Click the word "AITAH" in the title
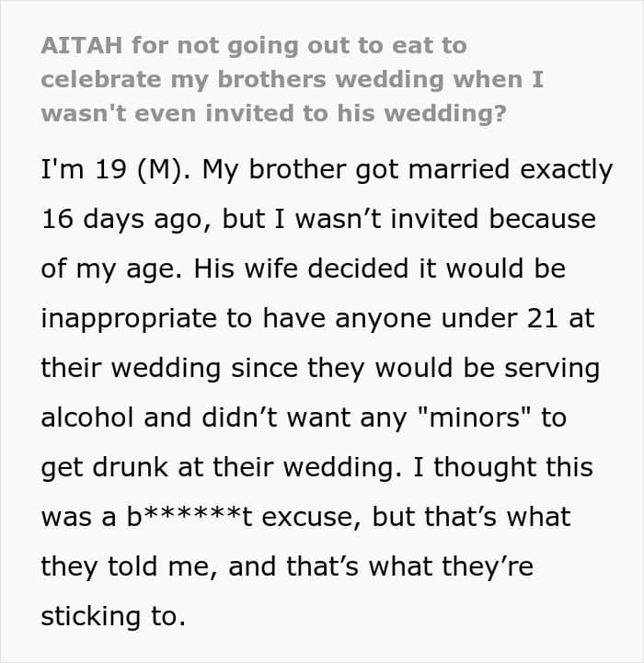644x663 pixels. coord(82,45)
